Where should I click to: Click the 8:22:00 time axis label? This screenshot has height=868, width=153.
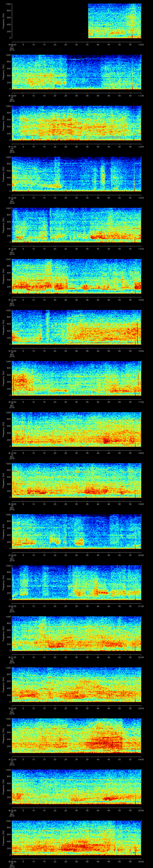click(12, 708)
